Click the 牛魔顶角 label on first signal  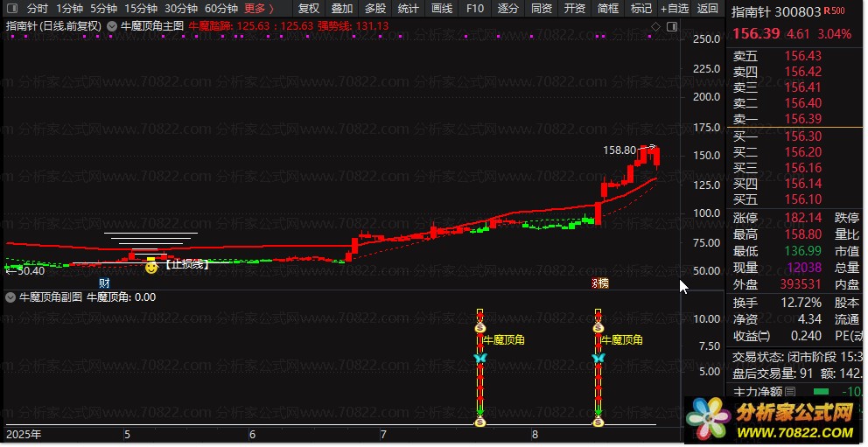504,339
